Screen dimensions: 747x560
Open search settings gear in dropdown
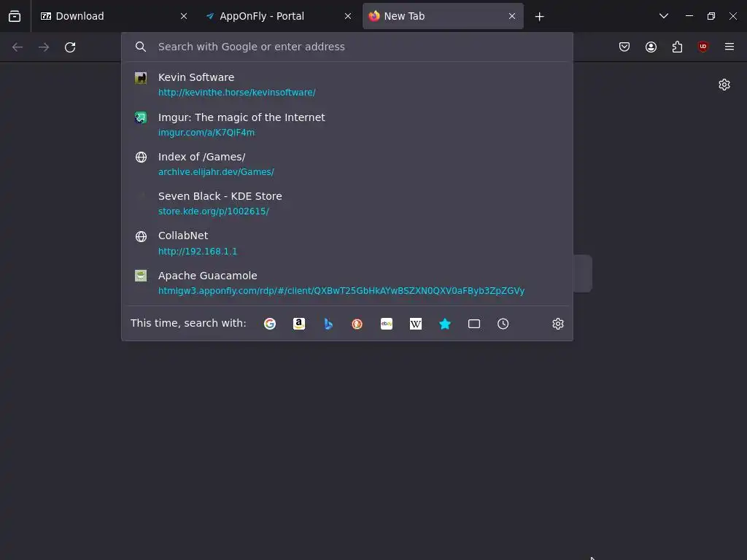[x=558, y=324]
